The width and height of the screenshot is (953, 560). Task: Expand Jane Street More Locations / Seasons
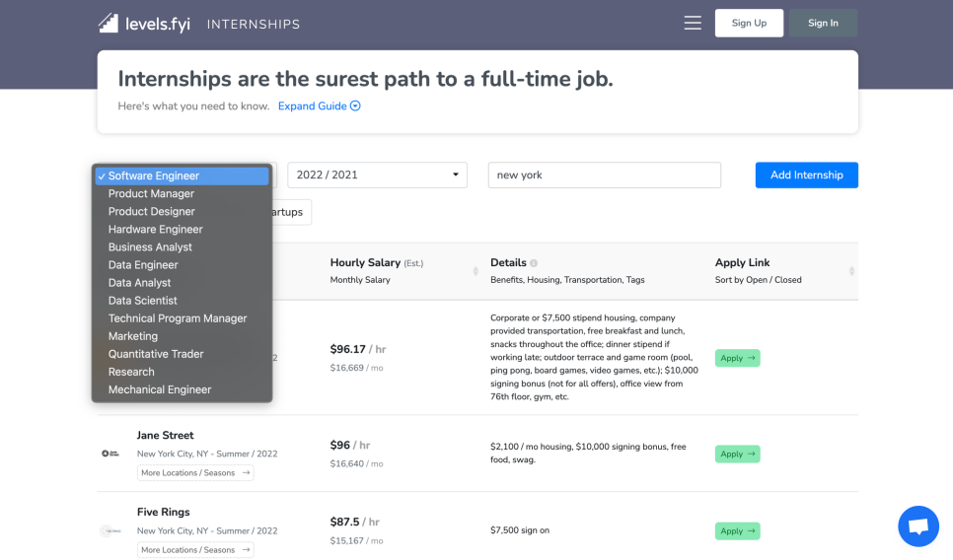pos(195,473)
